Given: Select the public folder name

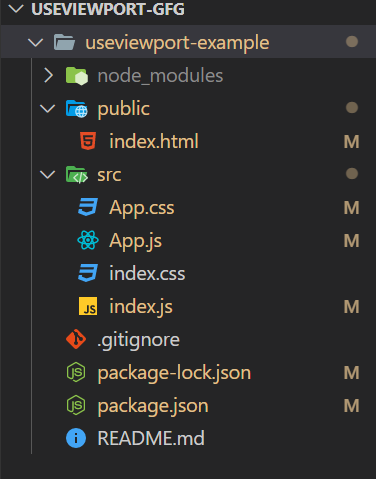Looking at the screenshot, I should click(x=124, y=109).
